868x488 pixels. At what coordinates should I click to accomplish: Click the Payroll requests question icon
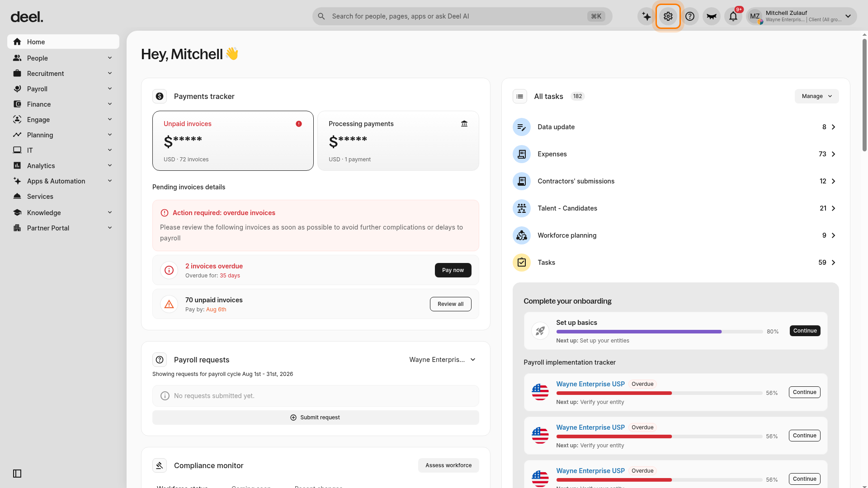click(160, 360)
